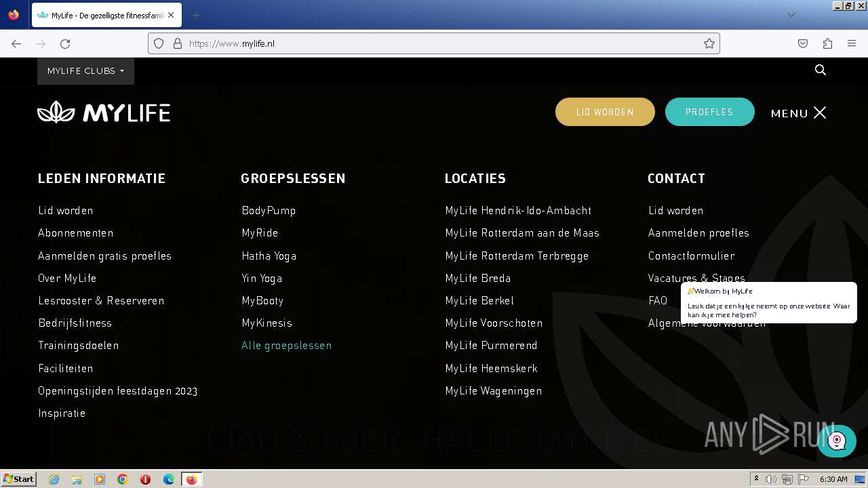Image resolution: width=868 pixels, height=488 pixels.
Task: Click Lid worden under Leden Informatie
Action: 66,211
